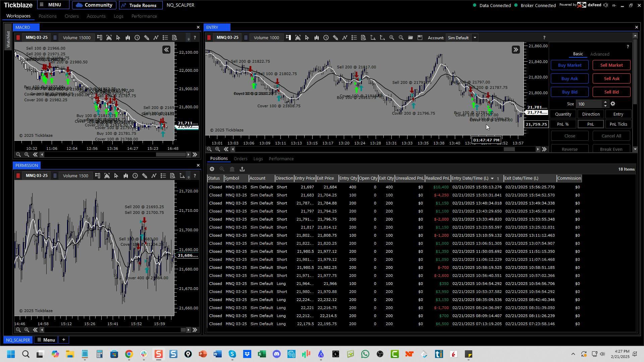644x362 pixels.
Task: Click the Sell Bid button
Action: (611, 92)
